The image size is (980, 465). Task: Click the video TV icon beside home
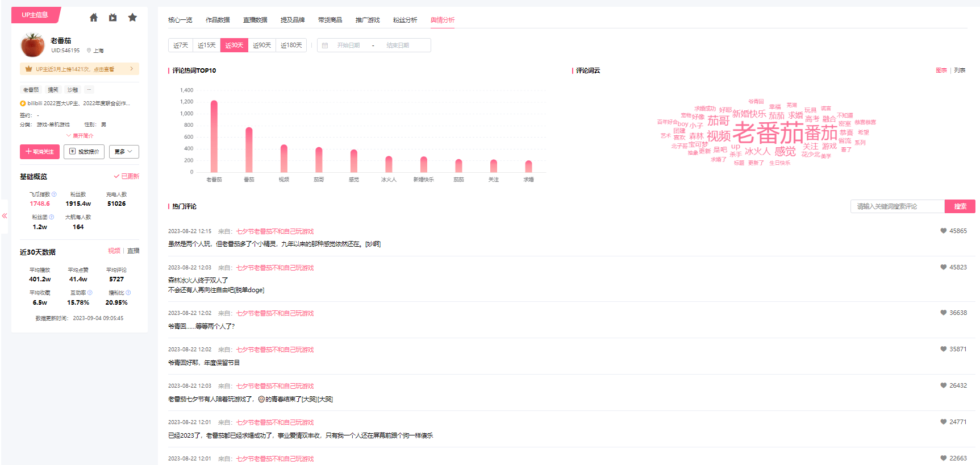[113, 18]
